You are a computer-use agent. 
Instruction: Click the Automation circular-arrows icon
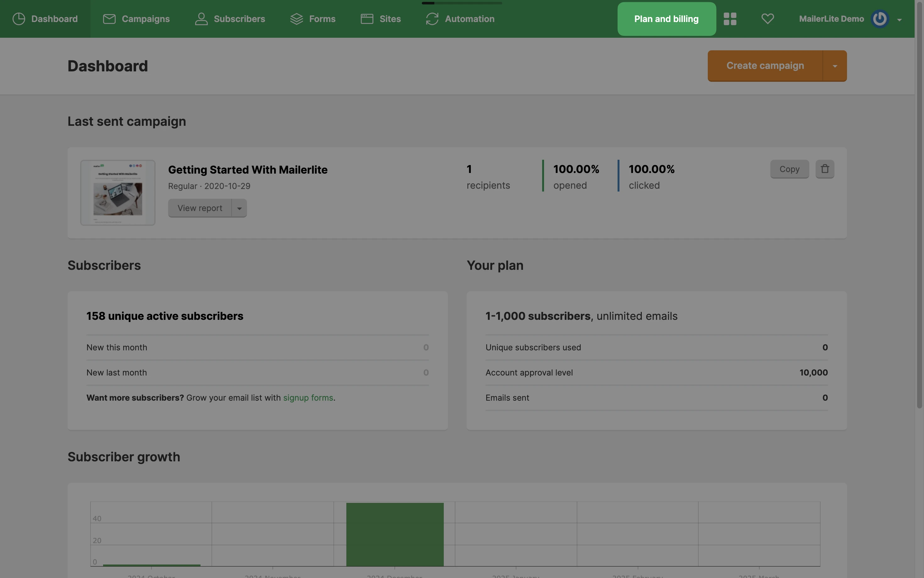click(432, 19)
